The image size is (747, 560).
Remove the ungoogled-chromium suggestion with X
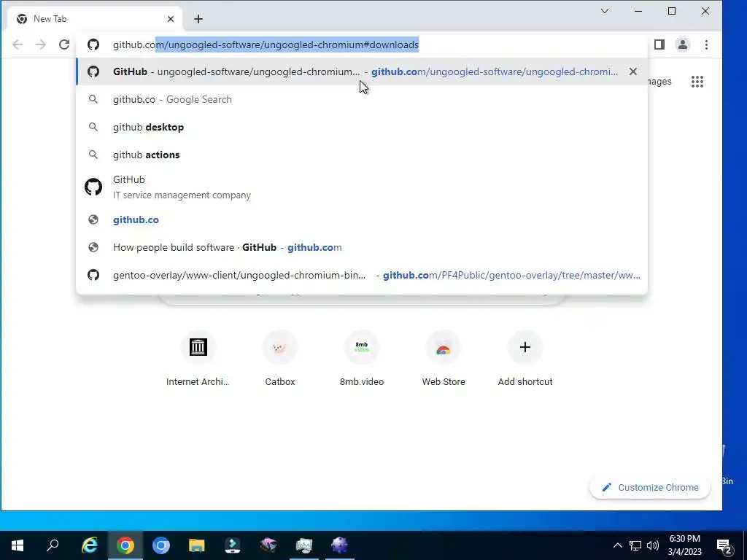tap(633, 71)
